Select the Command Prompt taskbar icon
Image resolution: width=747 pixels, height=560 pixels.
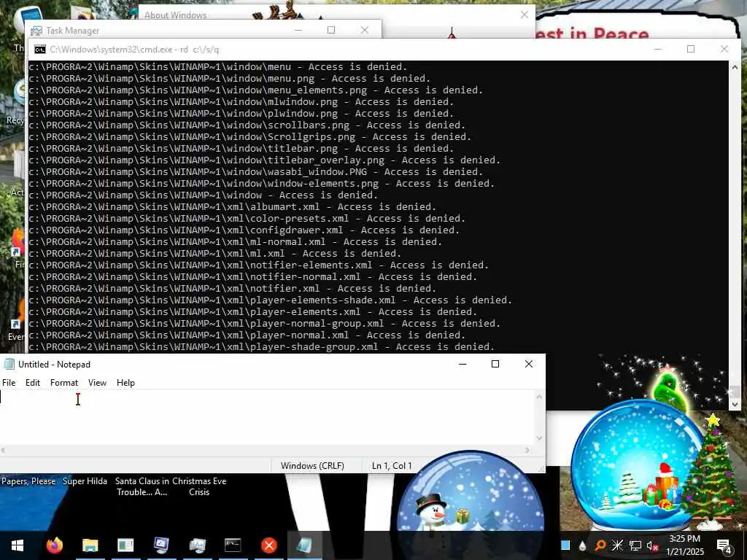point(233,545)
